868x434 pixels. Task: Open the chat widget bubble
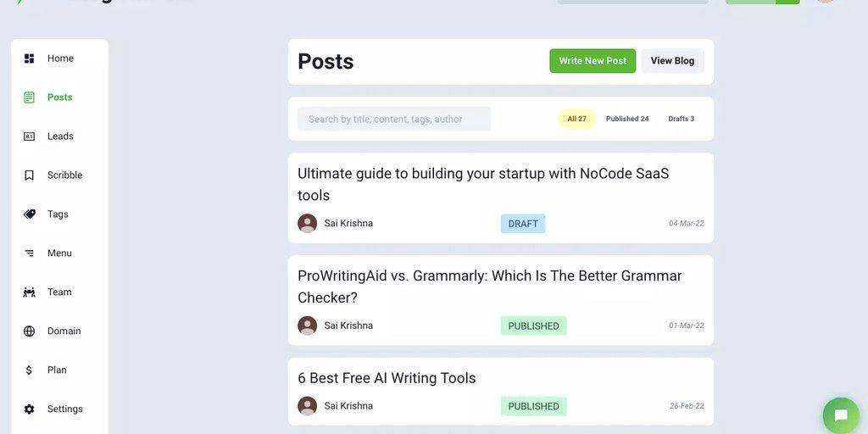(841, 415)
